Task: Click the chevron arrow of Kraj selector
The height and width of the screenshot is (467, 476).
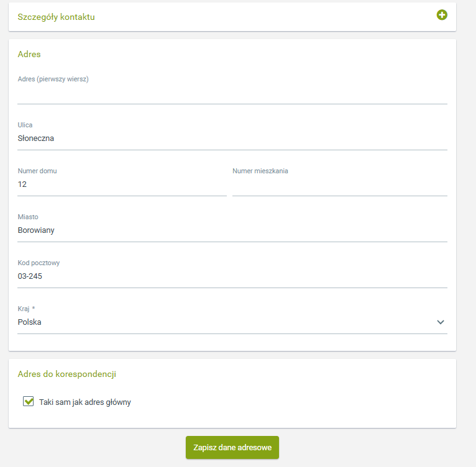Action: click(441, 322)
